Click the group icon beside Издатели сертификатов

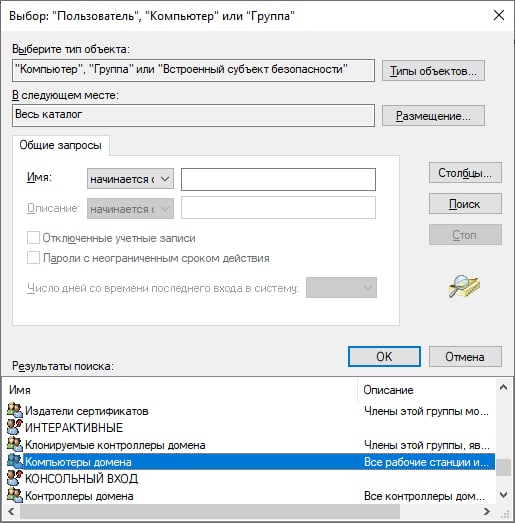(15, 410)
